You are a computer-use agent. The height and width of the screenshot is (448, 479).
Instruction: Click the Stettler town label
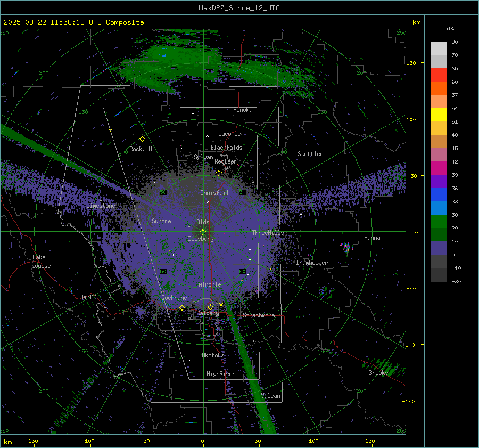tap(310, 154)
